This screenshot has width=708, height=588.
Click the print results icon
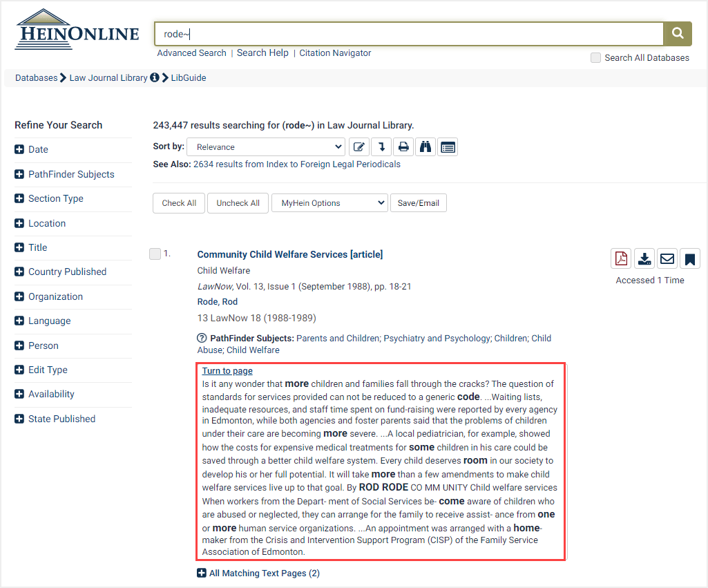coord(403,146)
